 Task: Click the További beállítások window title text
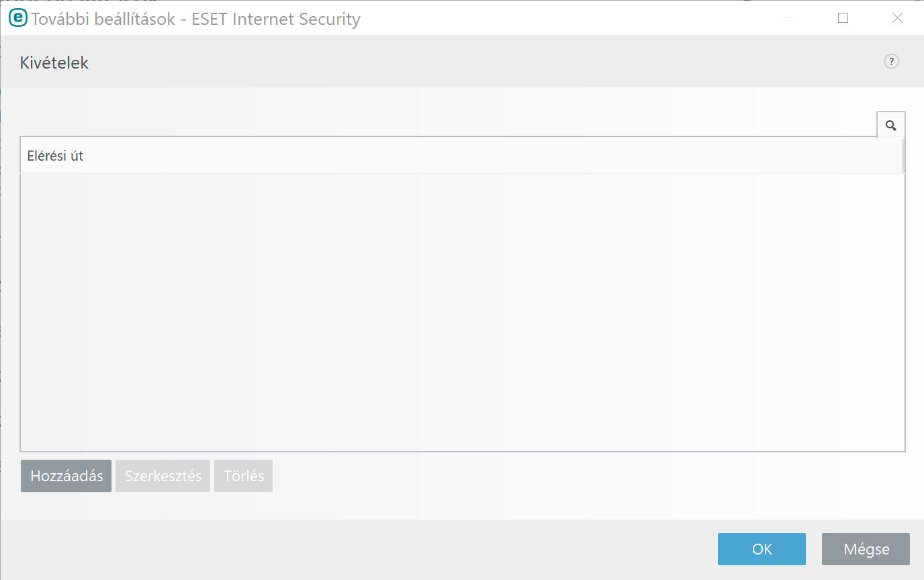point(195,19)
